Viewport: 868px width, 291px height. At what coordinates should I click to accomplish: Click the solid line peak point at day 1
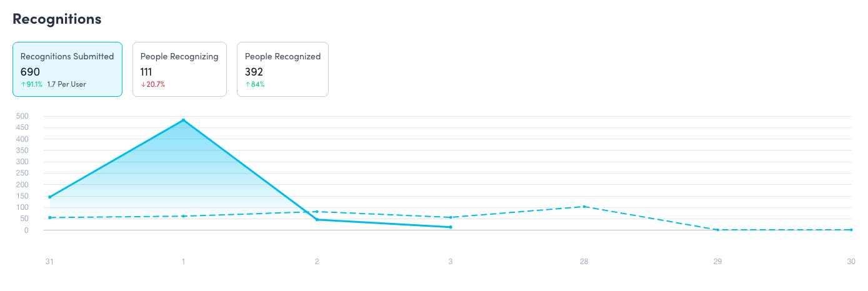pyautogui.click(x=183, y=120)
